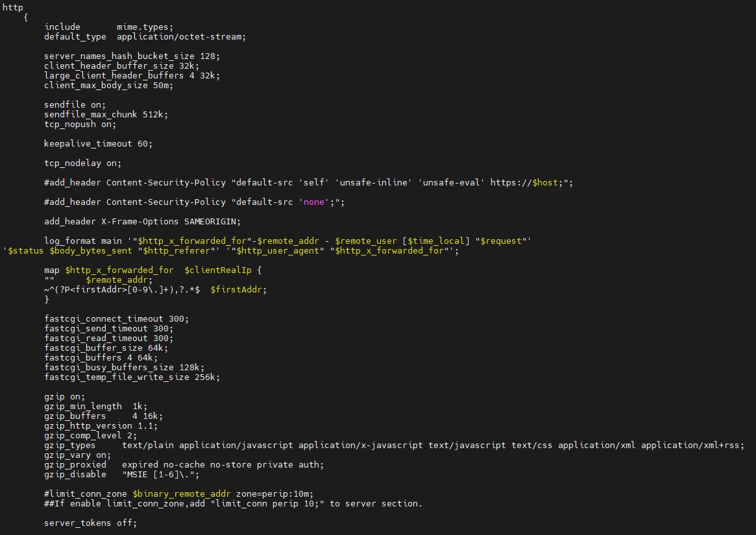Screen dimensions: 756x535
Task: Click 'sendfile on;' directive
Action: click(x=75, y=104)
